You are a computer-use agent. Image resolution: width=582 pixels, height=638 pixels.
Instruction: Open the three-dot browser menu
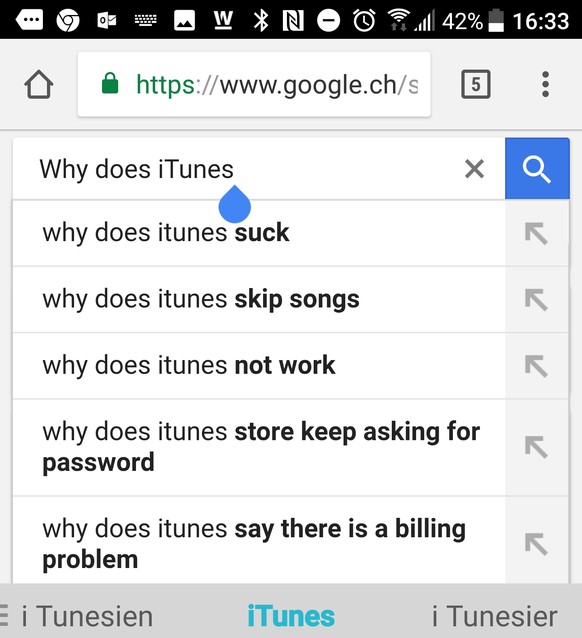pyautogui.click(x=545, y=84)
